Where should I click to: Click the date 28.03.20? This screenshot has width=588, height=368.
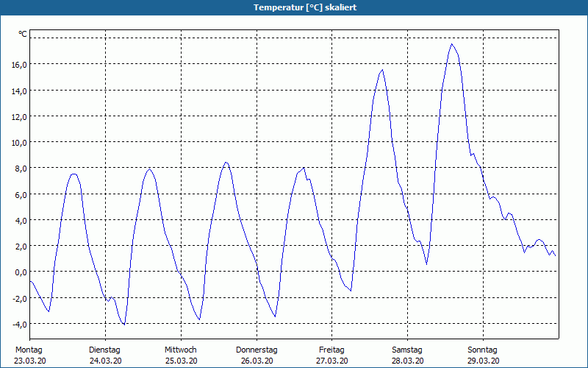coord(408,361)
